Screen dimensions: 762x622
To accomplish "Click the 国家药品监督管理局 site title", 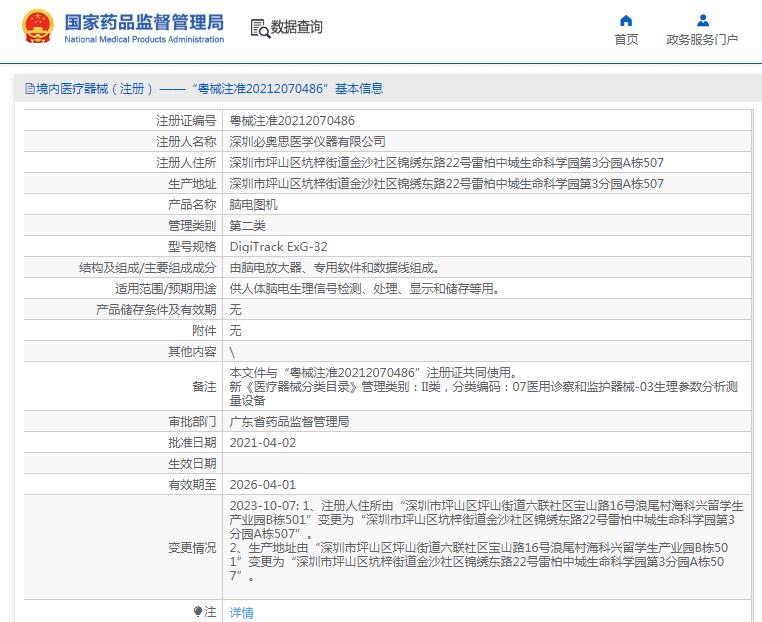I will 144,22.
